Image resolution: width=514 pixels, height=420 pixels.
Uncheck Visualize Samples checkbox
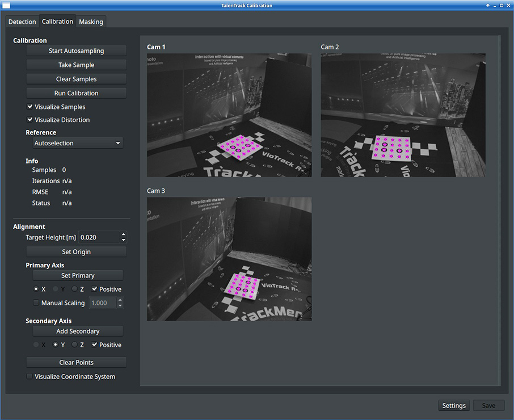(x=30, y=107)
